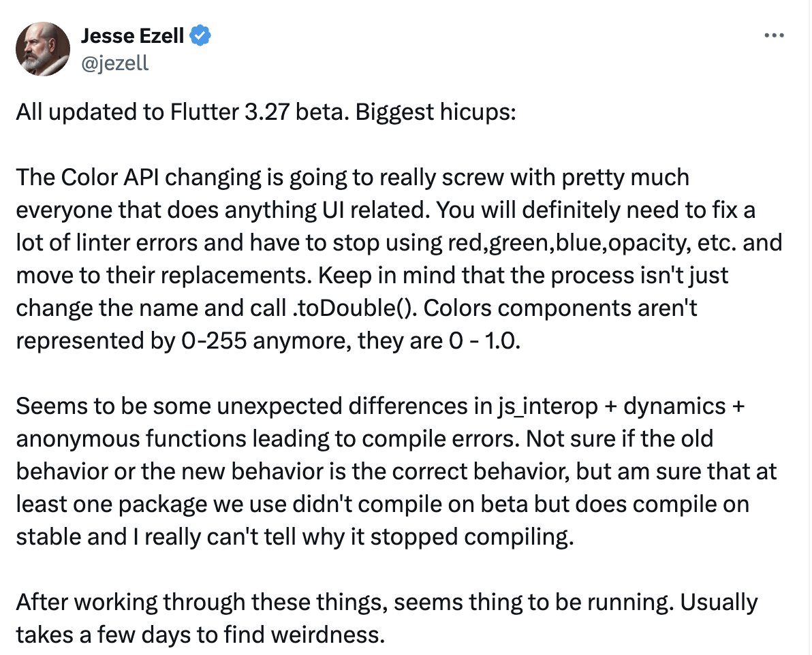This screenshot has width=812, height=655.
Task: Click the final line 'takes a few days to find weirdness.'
Action: [200, 635]
